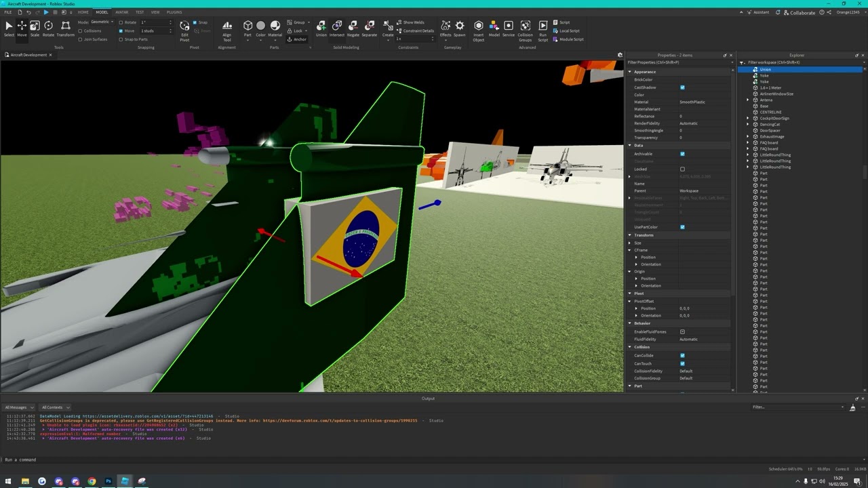
Task: Insert a new Part
Action: pos(248,29)
